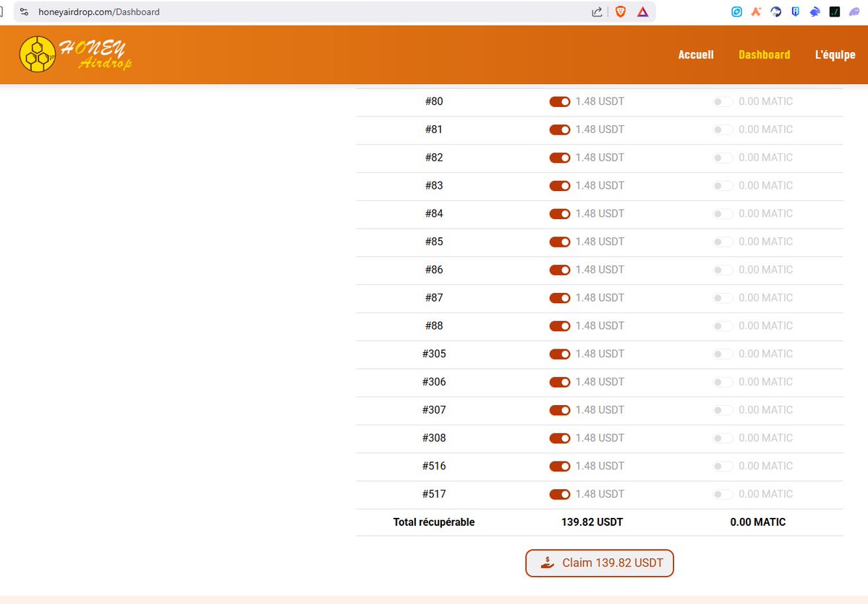Toggle MATIC switch for row #87
This screenshot has height=604, width=868.
723,298
